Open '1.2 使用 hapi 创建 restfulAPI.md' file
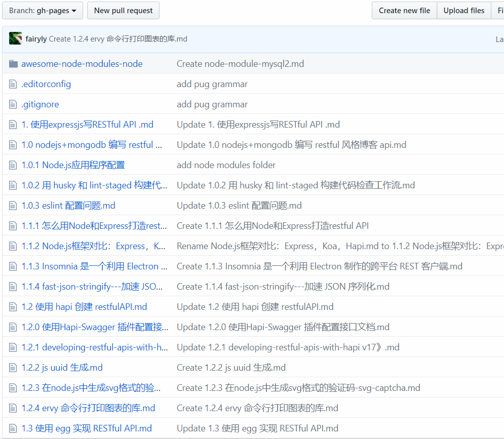Viewport: 504px width, 439px height. tap(84, 307)
